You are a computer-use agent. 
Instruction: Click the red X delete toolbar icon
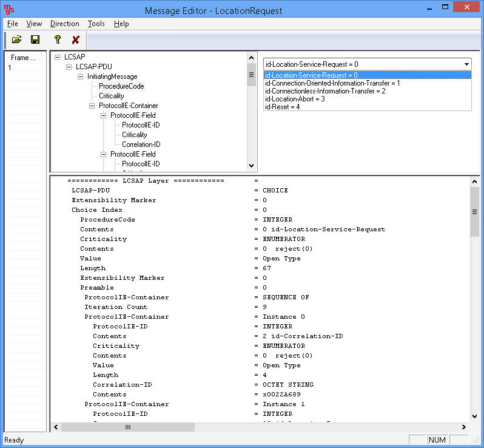click(76, 40)
